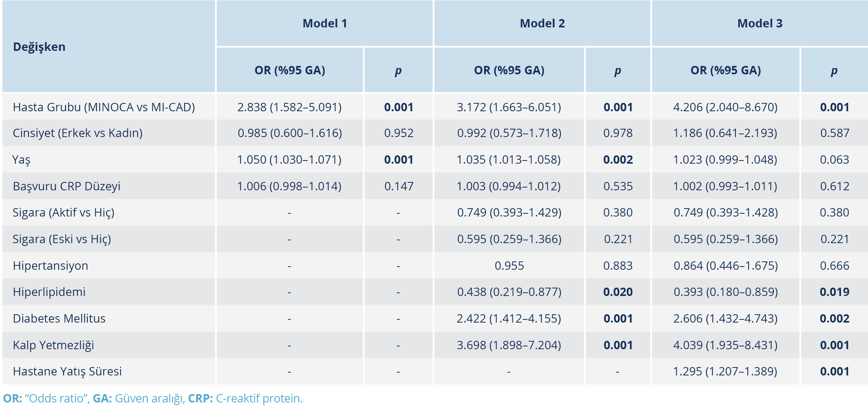Click the bold 0.019 p value
This screenshot has width=868, height=408.
pyautogui.click(x=834, y=292)
